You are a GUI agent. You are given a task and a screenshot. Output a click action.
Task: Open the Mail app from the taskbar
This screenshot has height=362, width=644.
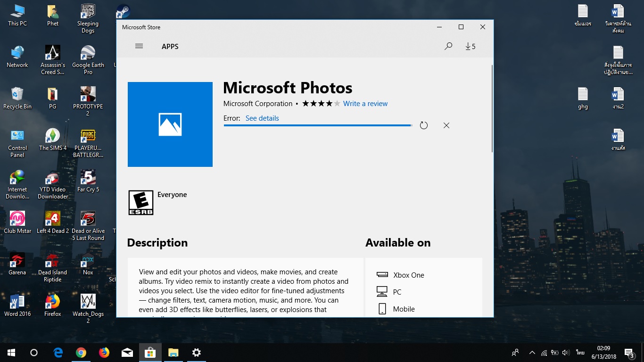coord(127,353)
